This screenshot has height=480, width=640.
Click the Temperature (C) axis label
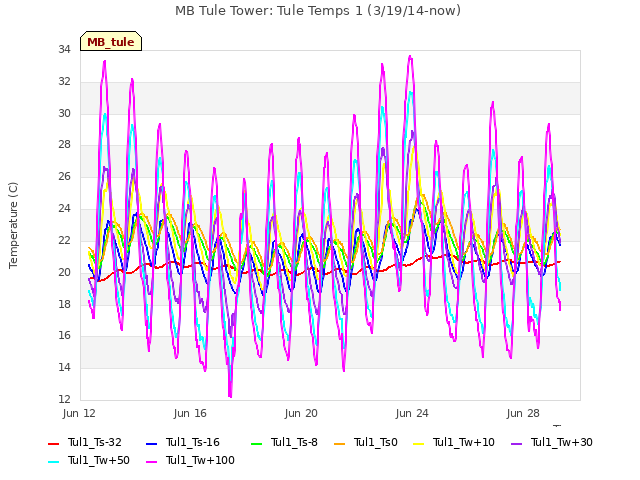[13, 225]
